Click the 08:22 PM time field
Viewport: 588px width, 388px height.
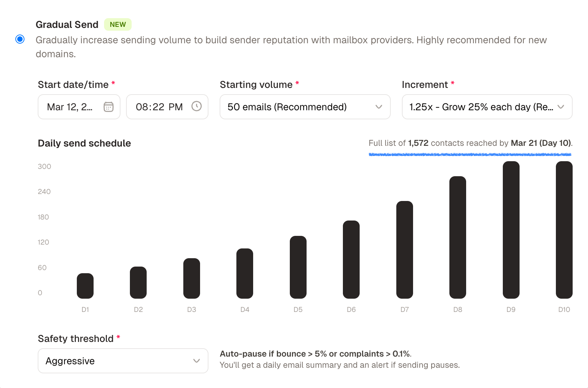(x=159, y=107)
